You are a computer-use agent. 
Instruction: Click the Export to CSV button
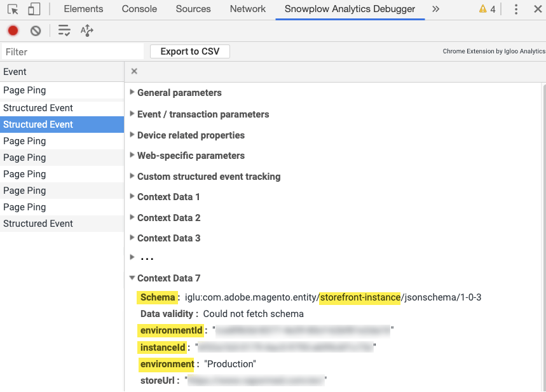pyautogui.click(x=189, y=51)
